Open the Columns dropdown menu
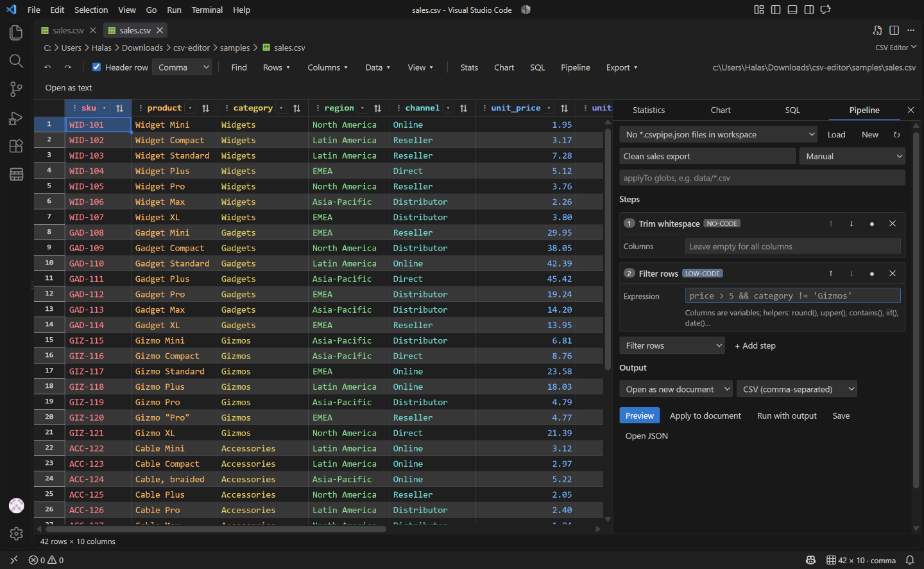Screen dimensions: 924x569 (328, 67)
